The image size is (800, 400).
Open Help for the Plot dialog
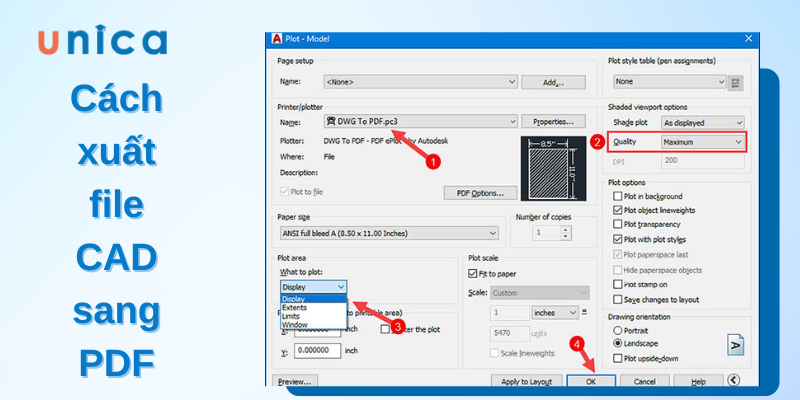click(x=698, y=381)
